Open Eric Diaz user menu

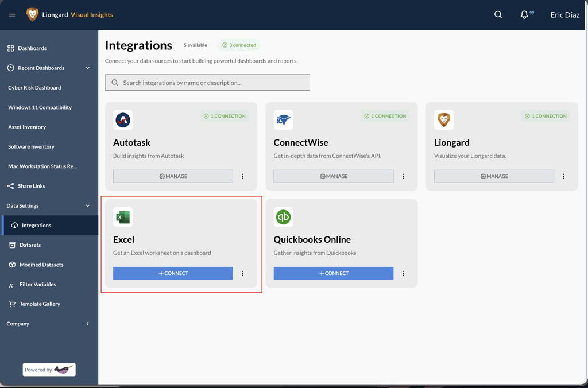tap(565, 15)
